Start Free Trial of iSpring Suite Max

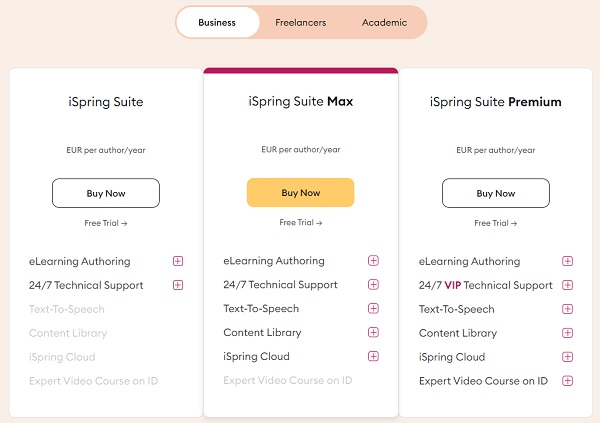click(300, 223)
